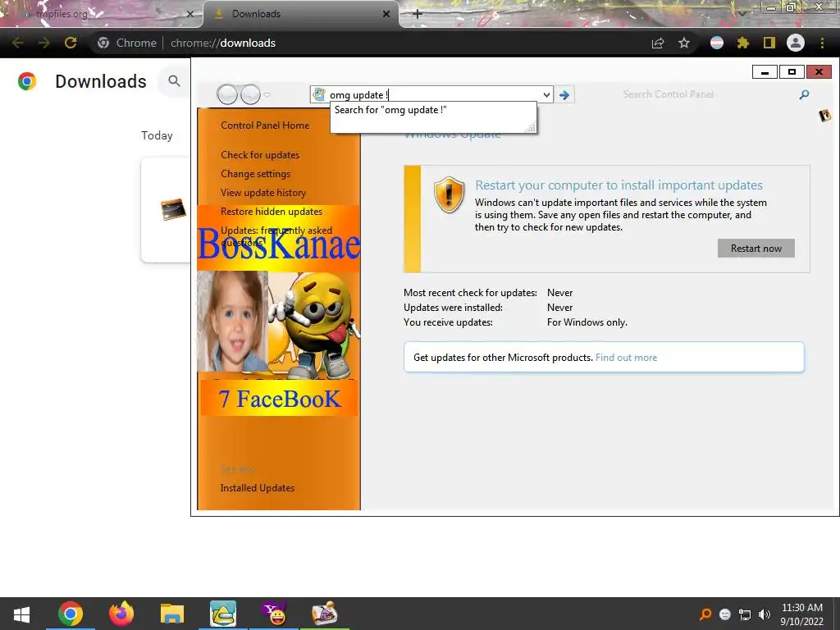The height and width of the screenshot is (630, 840).
Task: Click the Restart now button
Action: pos(756,248)
